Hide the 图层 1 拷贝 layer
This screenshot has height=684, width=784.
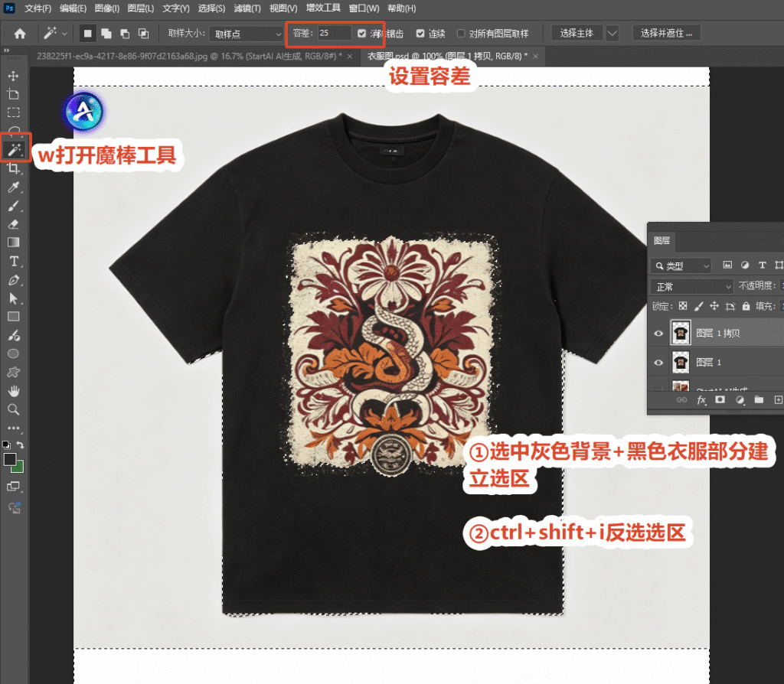tap(658, 334)
